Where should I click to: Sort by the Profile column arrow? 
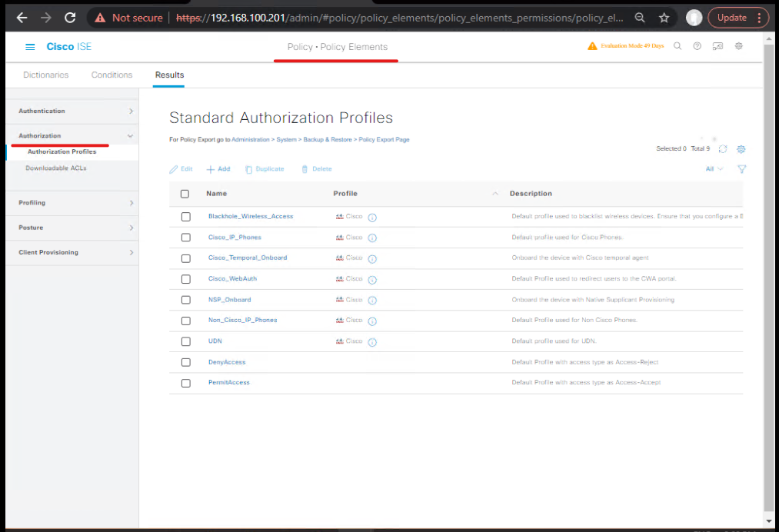[495, 194]
